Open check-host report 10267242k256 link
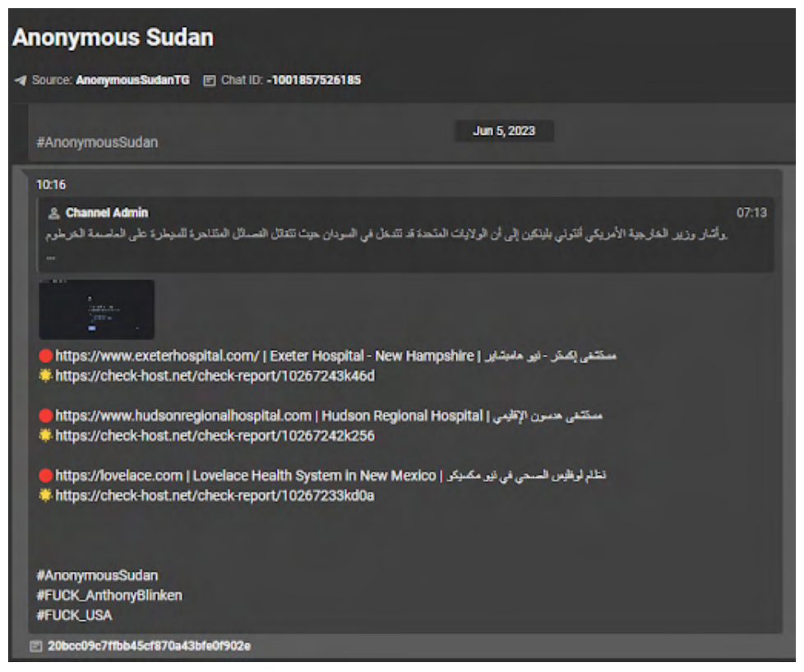This screenshot has height=672, width=804. coord(215,436)
